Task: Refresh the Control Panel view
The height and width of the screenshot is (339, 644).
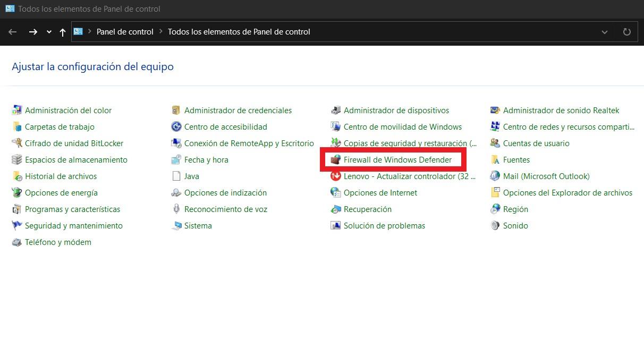Action: [627, 32]
